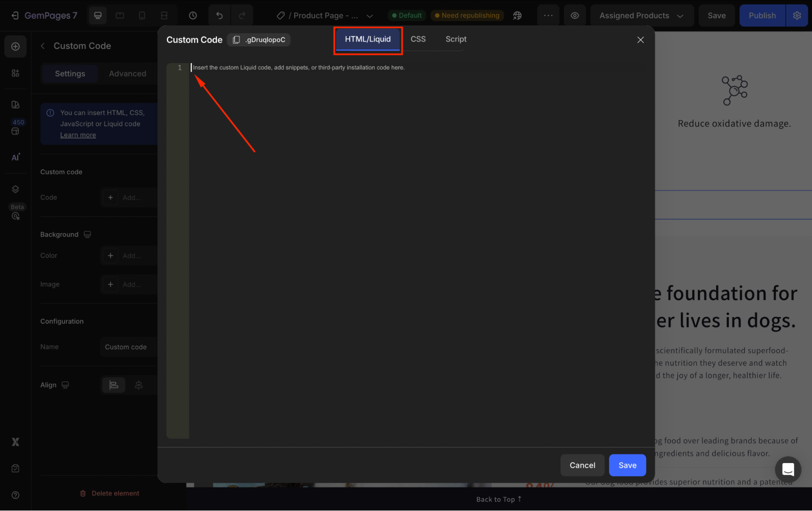Viewport: 812px width, 511px height.
Task: Toggle center alignment for the element
Action: pos(139,385)
